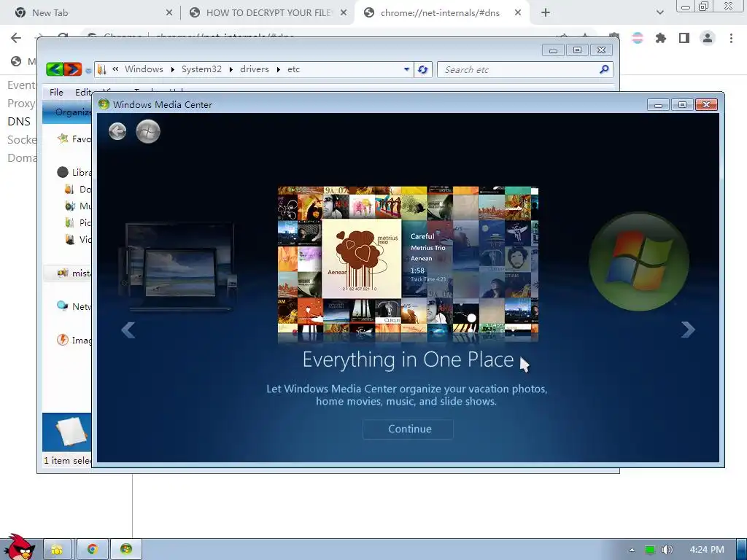Click the Explorer search magnifier icon
Viewport: 747px width, 560px height.
click(604, 69)
